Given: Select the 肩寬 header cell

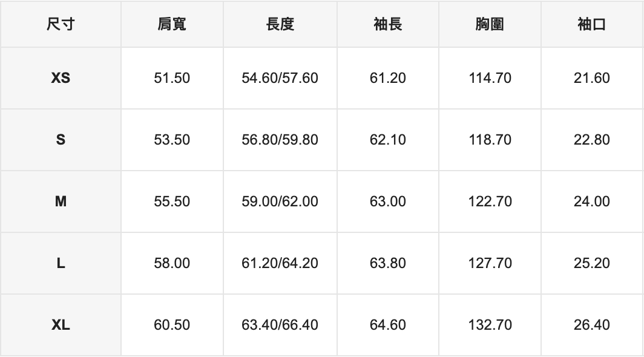Looking at the screenshot, I should 172,24.
